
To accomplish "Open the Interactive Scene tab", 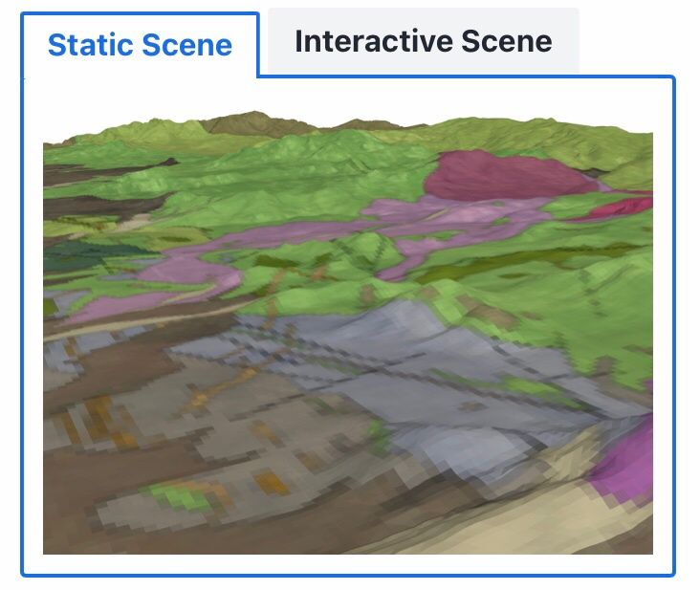I will coord(423,41).
